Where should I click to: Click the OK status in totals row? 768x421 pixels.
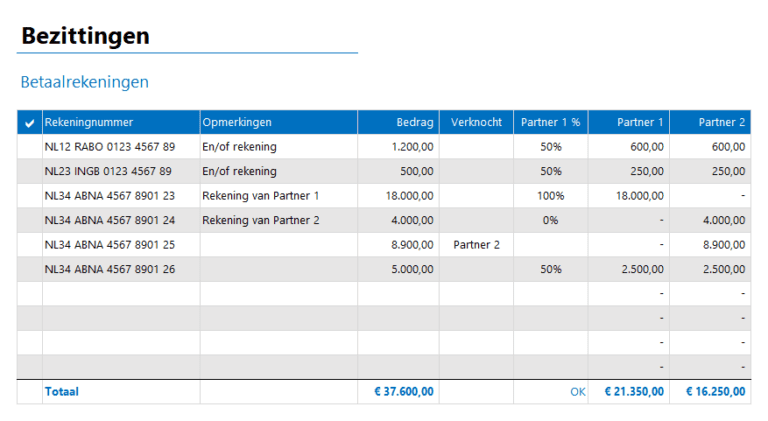(577, 392)
